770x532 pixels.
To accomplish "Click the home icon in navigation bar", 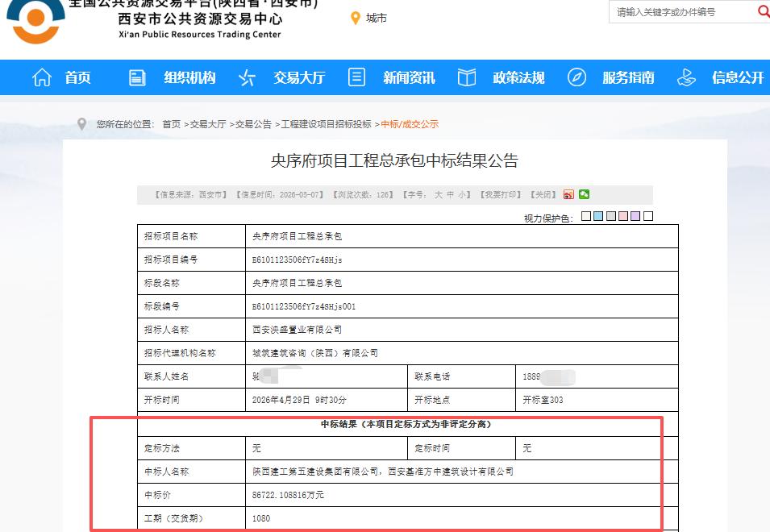I will coord(42,77).
